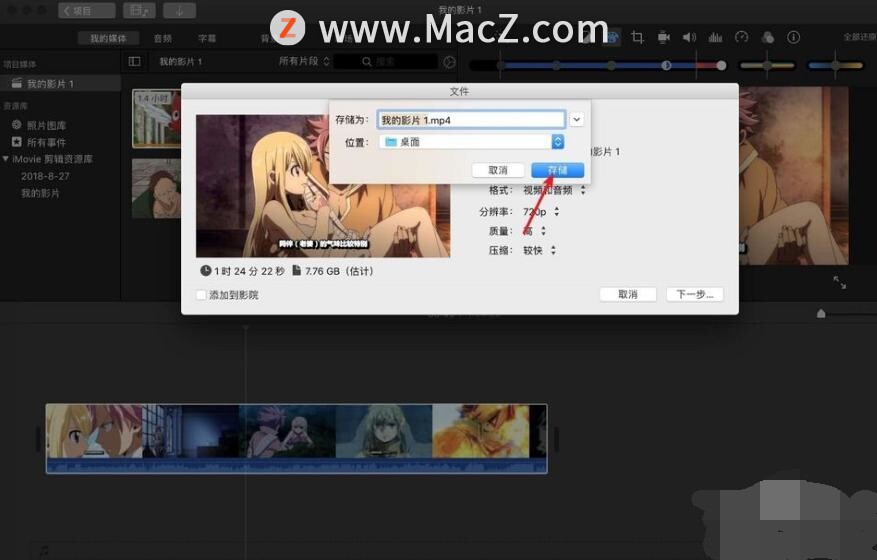Open the clip filter overlapping circles icon
This screenshot has width=877, height=560.
click(x=768, y=37)
